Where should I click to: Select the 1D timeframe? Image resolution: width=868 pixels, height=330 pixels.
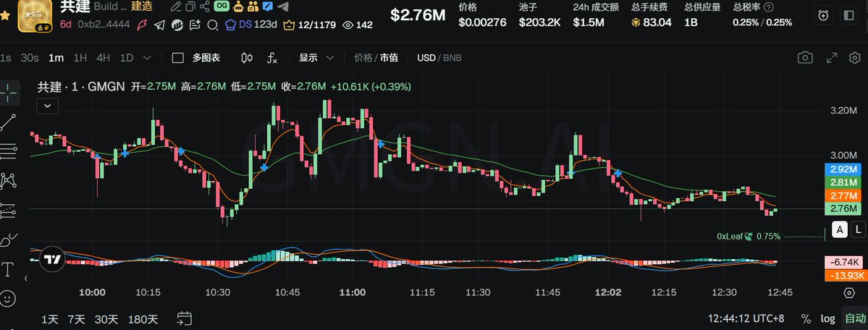point(127,58)
